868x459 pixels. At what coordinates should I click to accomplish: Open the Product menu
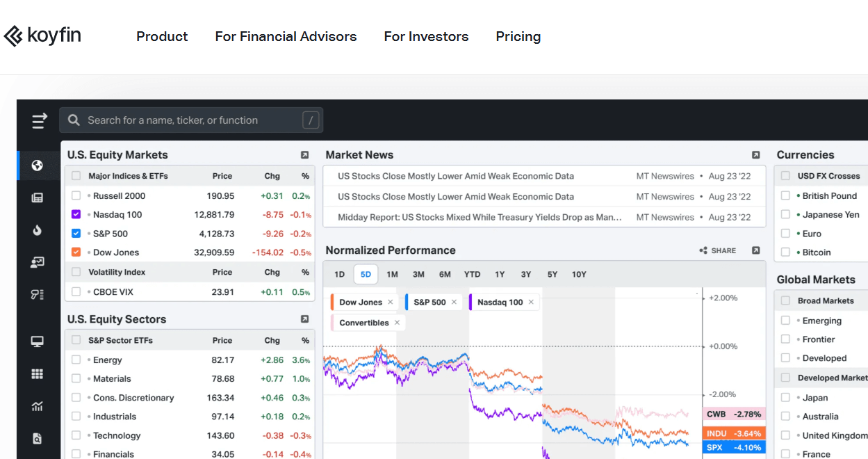coord(162,36)
